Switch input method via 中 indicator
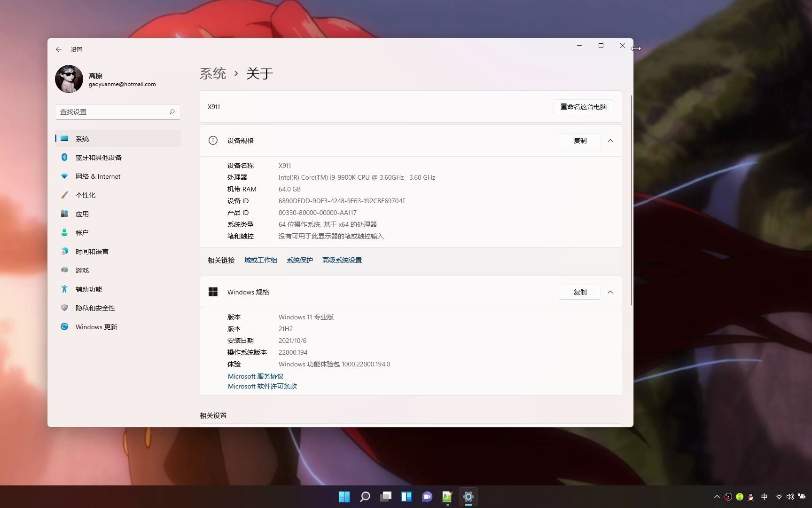Screen dimensions: 812x508 [764, 497]
